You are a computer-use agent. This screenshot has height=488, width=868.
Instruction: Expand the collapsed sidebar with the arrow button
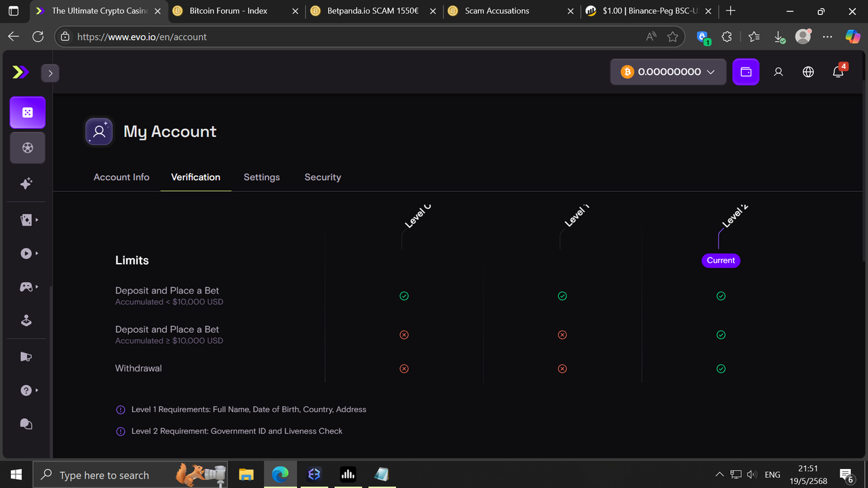coord(50,73)
